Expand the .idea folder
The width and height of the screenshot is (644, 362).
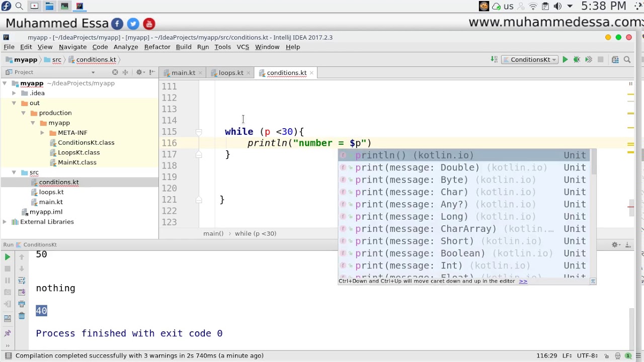click(x=14, y=93)
